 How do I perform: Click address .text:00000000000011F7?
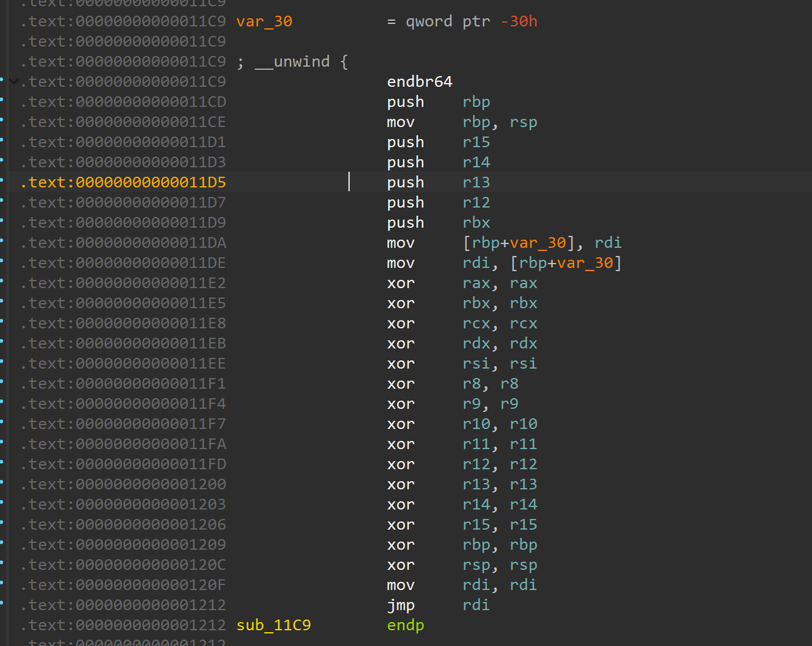[x=123, y=425]
